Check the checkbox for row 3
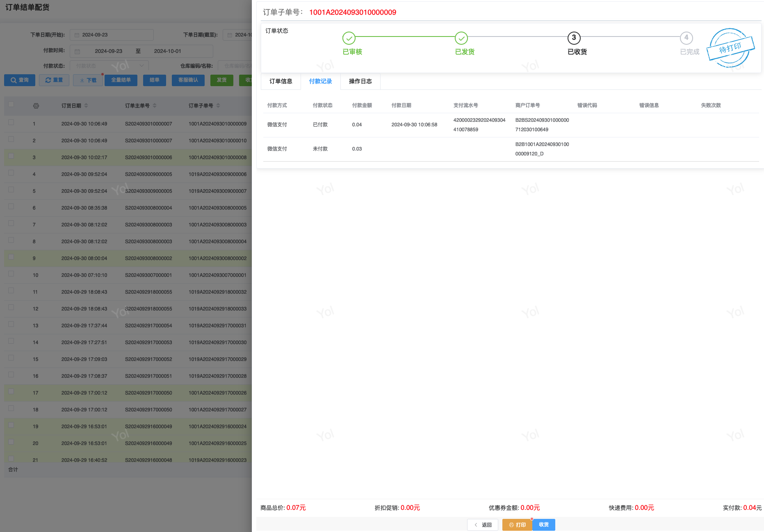 pos(11,156)
